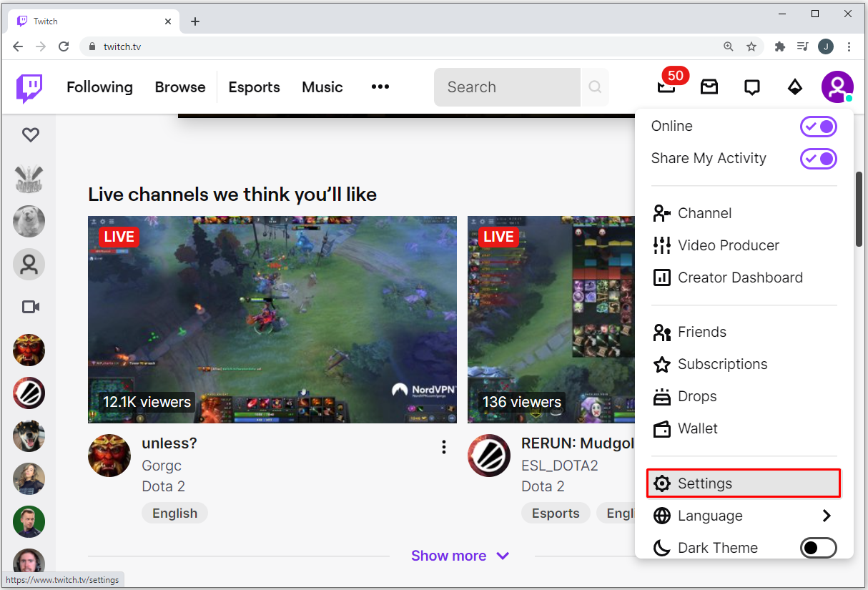Image resolution: width=868 pixels, height=590 pixels.
Task: Open the Chrome media control icon
Action: (802, 46)
